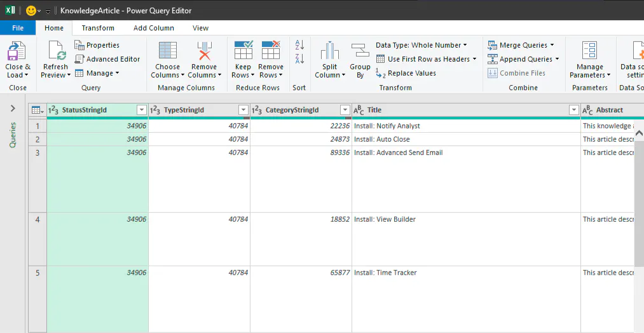Click the Choose Columns icon
The width and height of the screenshot is (644, 333).
click(x=168, y=52)
